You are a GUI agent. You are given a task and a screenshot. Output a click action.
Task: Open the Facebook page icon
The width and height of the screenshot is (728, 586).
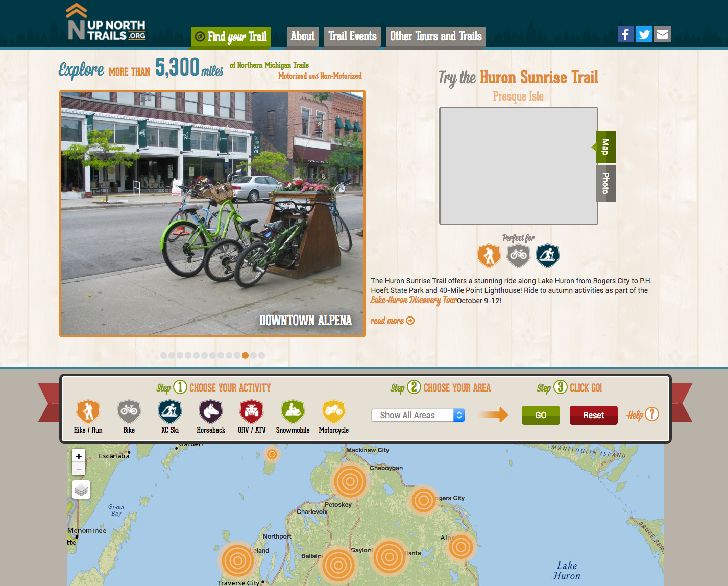click(x=626, y=34)
